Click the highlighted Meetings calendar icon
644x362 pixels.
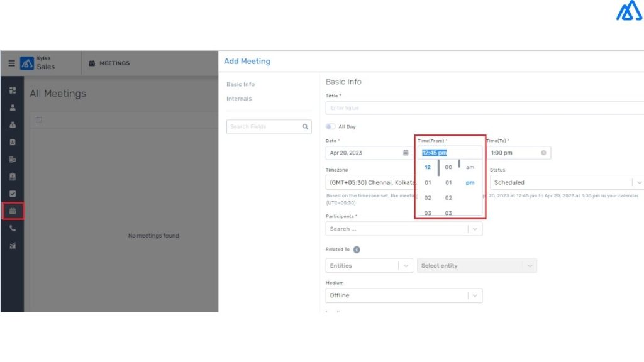point(12,212)
